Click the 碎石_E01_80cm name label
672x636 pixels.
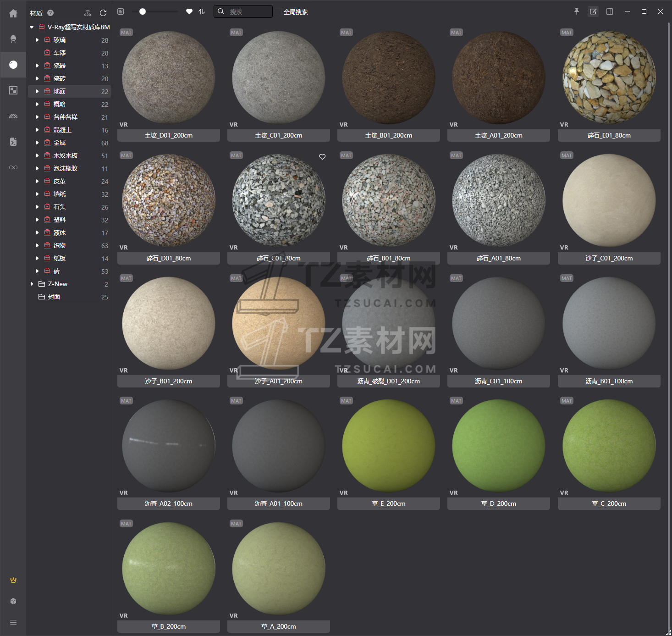(609, 135)
